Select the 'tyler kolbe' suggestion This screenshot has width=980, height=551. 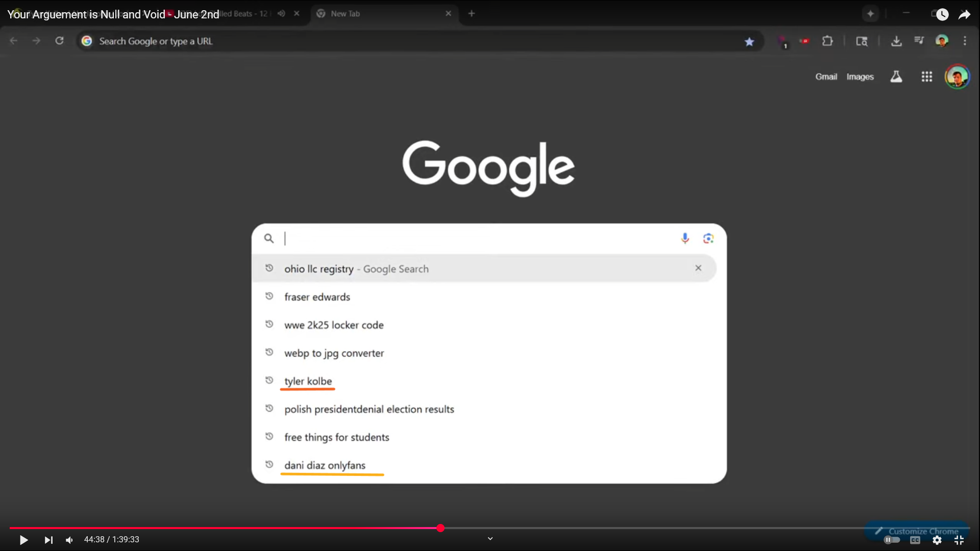pos(484,381)
